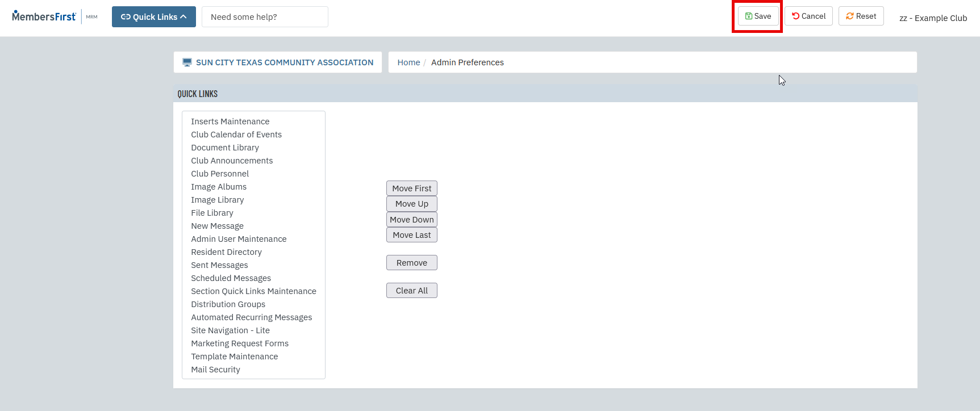Screen dimensions: 980x411
Task: Clear All quick links
Action: coord(411,291)
